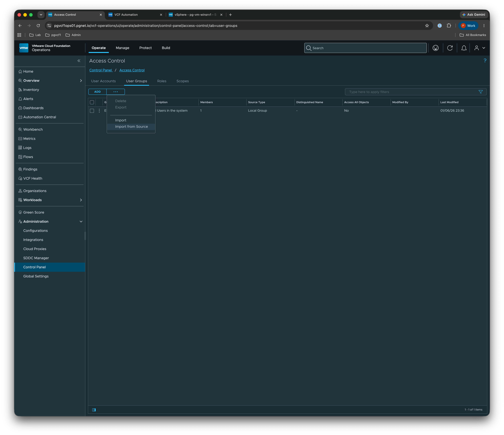Image resolution: width=504 pixels, height=435 pixels.
Task: Open the help question mark icon
Action: point(485,61)
